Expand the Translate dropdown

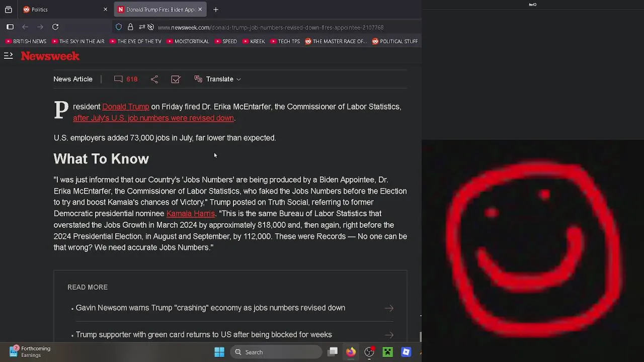217,79
